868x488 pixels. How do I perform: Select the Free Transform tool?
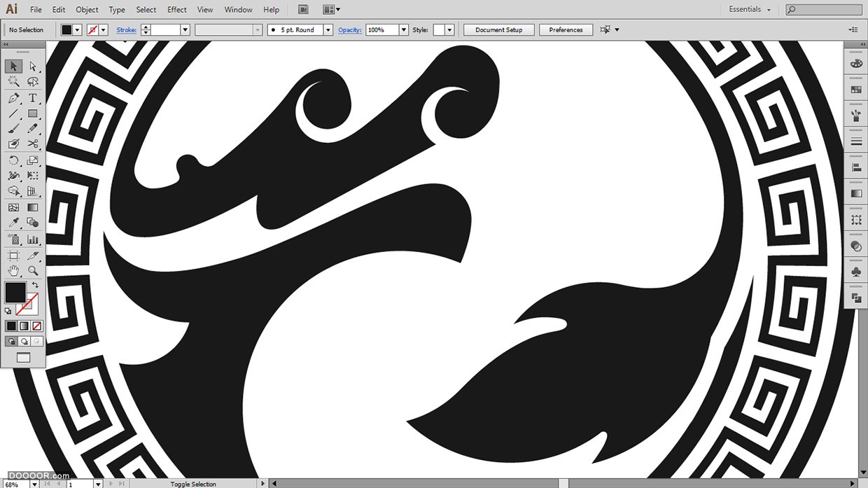pyautogui.click(x=33, y=176)
